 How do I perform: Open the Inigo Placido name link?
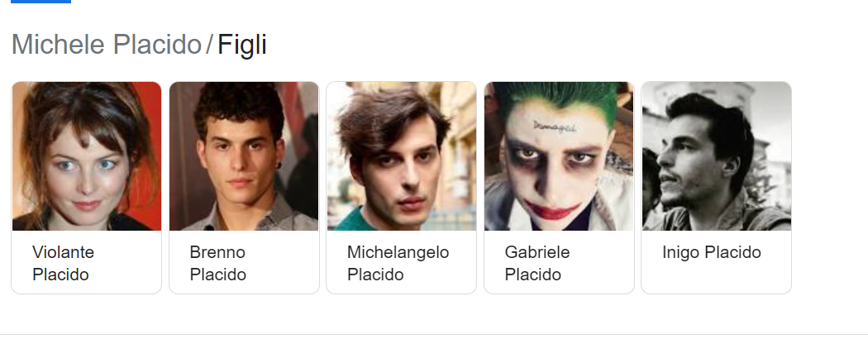711,252
